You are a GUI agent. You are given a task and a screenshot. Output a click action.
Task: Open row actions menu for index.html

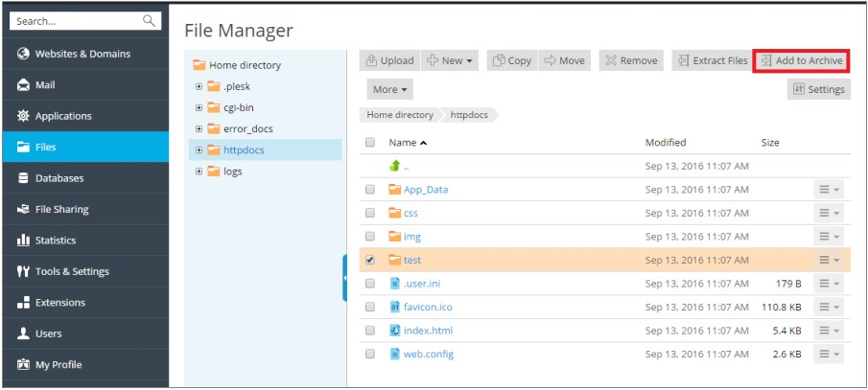pos(829,331)
